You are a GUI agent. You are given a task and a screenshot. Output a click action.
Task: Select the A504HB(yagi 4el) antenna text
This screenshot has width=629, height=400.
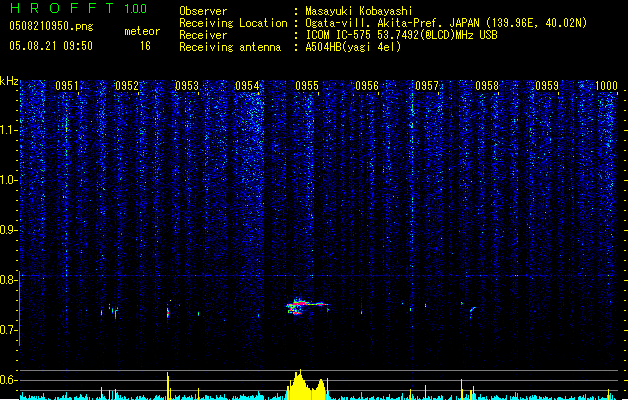353,47
